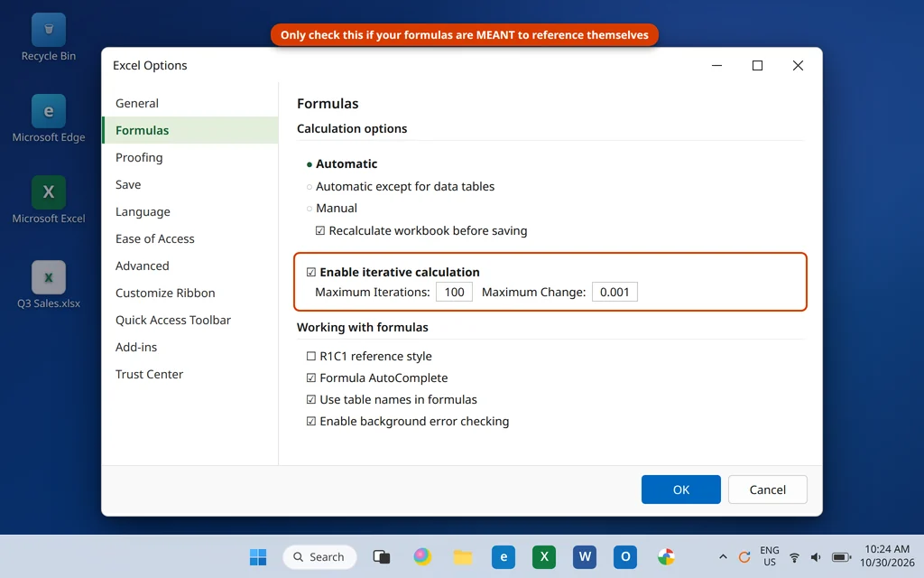The height and width of the screenshot is (578, 924).
Task: Show hidden system tray icons
Action: click(723, 556)
